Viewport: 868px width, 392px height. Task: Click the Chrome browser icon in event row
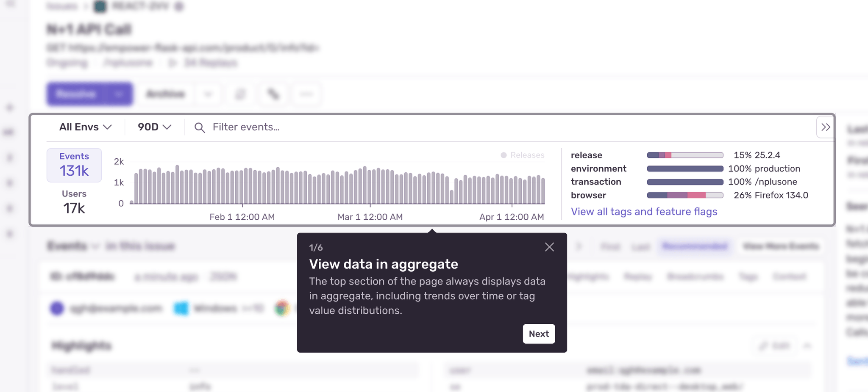coord(282,308)
